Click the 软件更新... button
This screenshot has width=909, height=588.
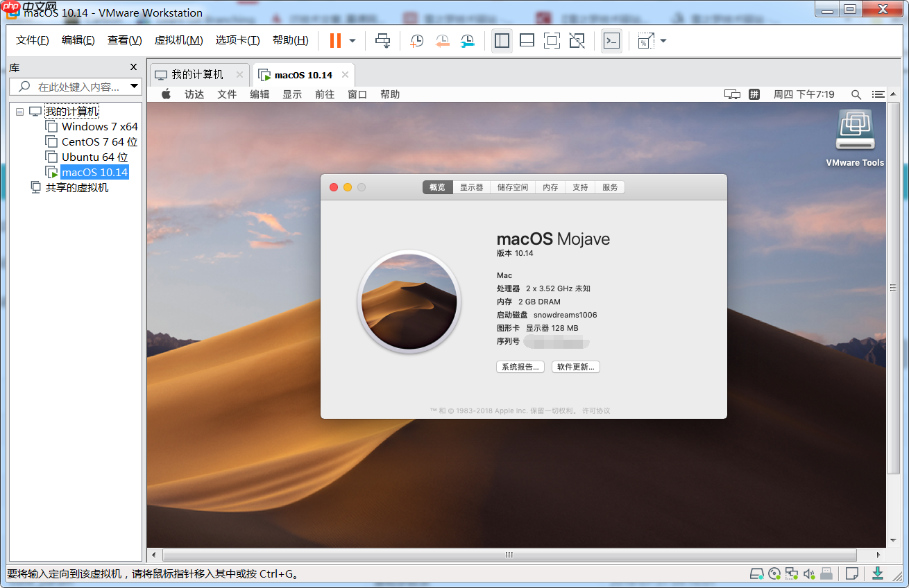pyautogui.click(x=575, y=367)
